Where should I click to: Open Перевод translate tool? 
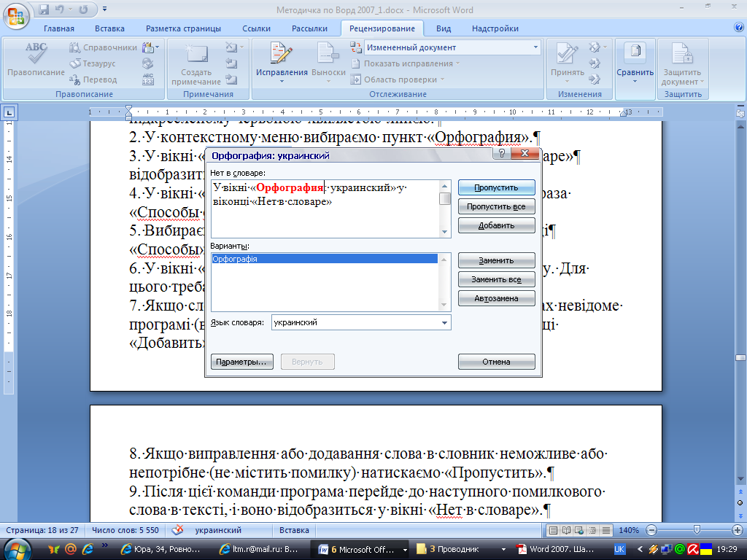[x=93, y=79]
